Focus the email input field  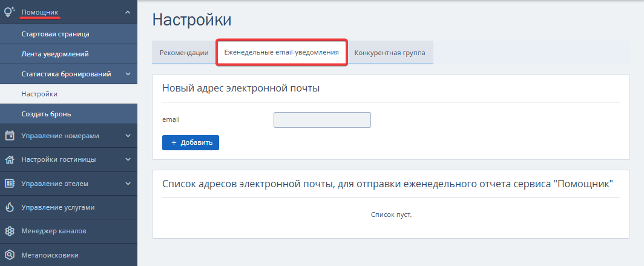tap(322, 120)
